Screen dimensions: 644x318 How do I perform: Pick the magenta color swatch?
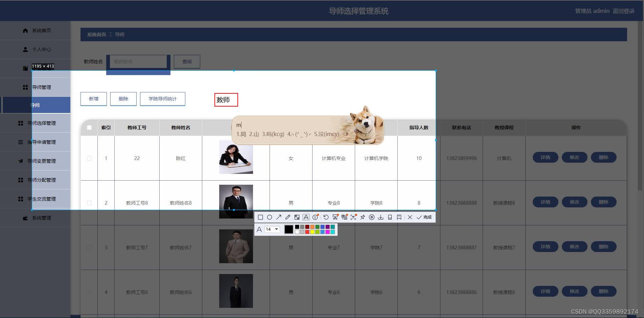327,232
